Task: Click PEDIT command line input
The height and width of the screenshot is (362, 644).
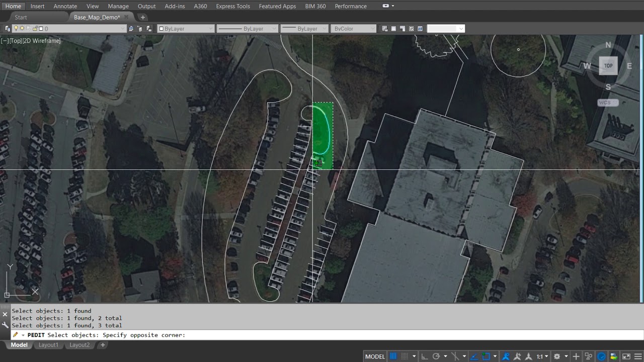Action: point(327,335)
